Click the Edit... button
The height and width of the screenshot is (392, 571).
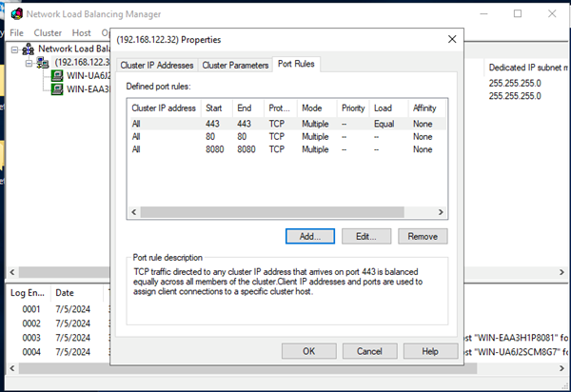click(x=366, y=236)
